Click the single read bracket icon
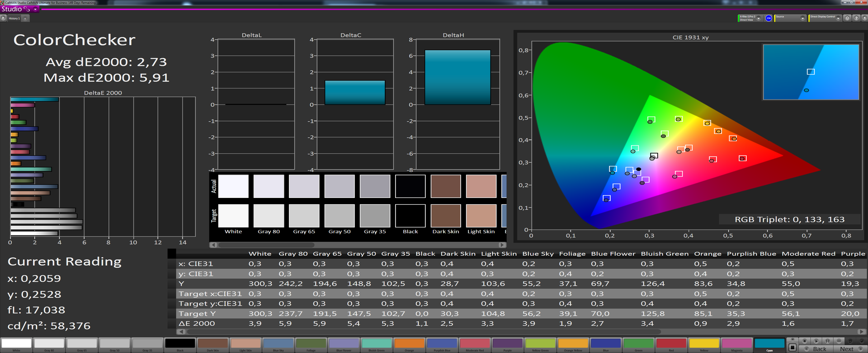 pyautogui.click(x=827, y=341)
